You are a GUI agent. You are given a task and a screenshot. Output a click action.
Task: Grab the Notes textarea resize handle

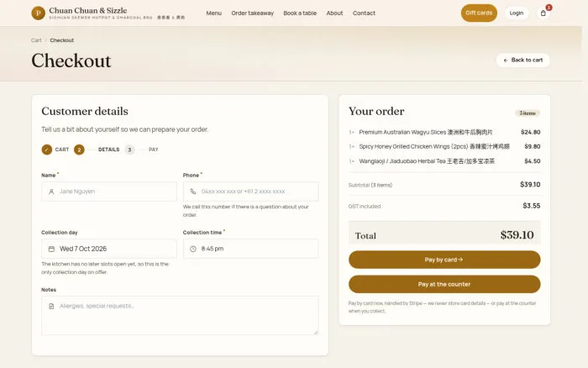click(x=316, y=333)
